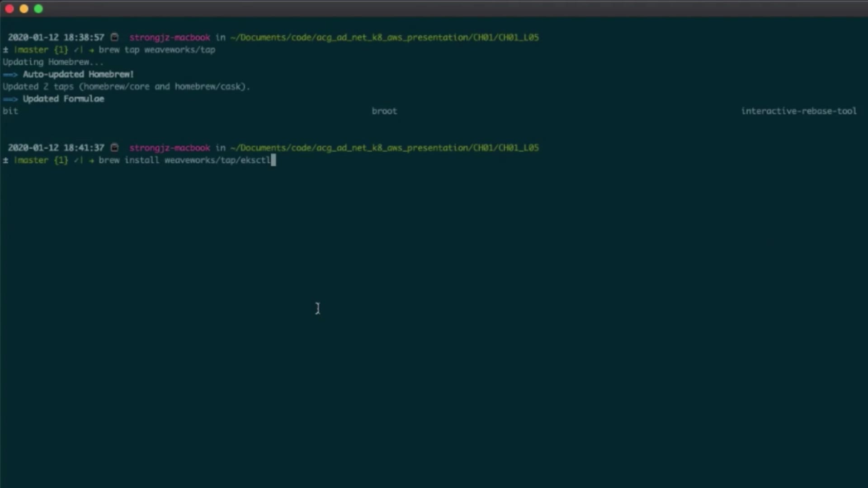Click the ± symbol on brew tap line
868x488 pixels.
point(5,50)
